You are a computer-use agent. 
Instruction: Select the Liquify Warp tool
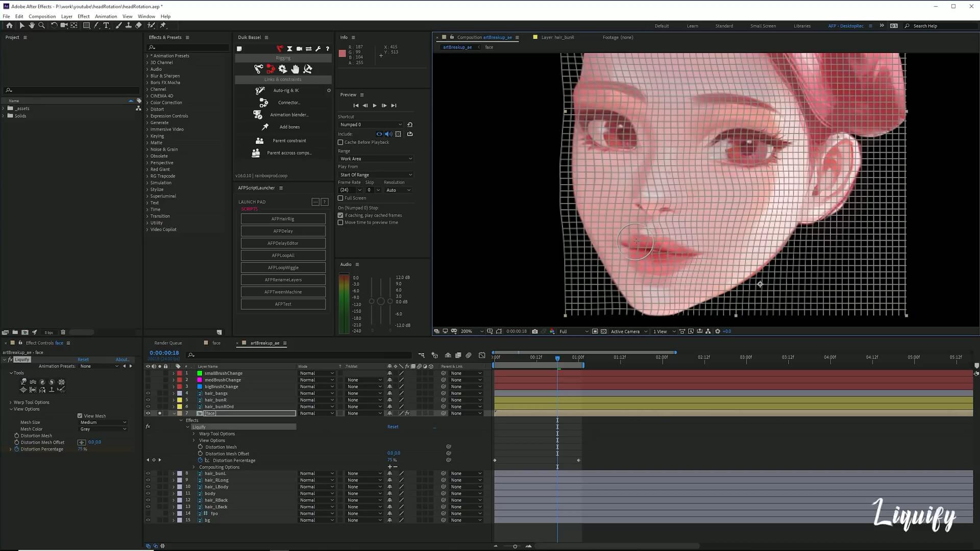(x=23, y=382)
